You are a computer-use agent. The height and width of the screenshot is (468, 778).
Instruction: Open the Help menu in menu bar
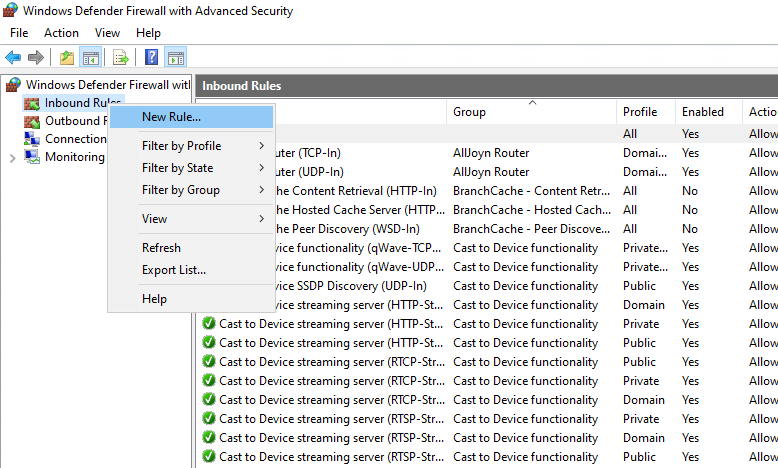pyautogui.click(x=148, y=33)
